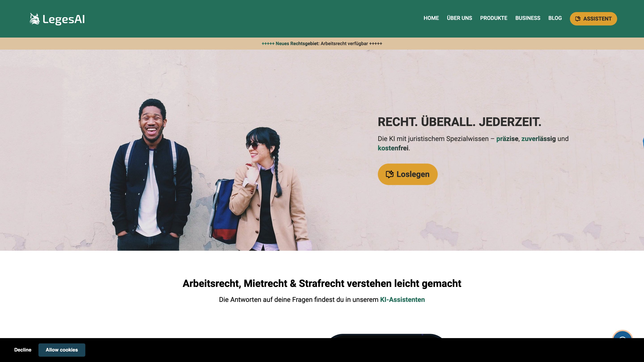Click the Arbeitsrecht announcement banner
This screenshot has height=362, width=644.
pyautogui.click(x=322, y=44)
